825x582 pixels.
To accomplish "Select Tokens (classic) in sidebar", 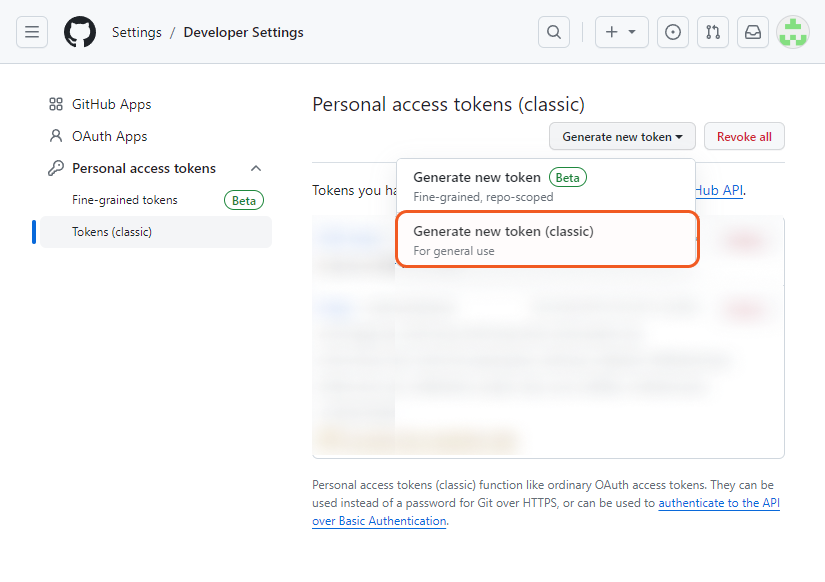I will [112, 232].
